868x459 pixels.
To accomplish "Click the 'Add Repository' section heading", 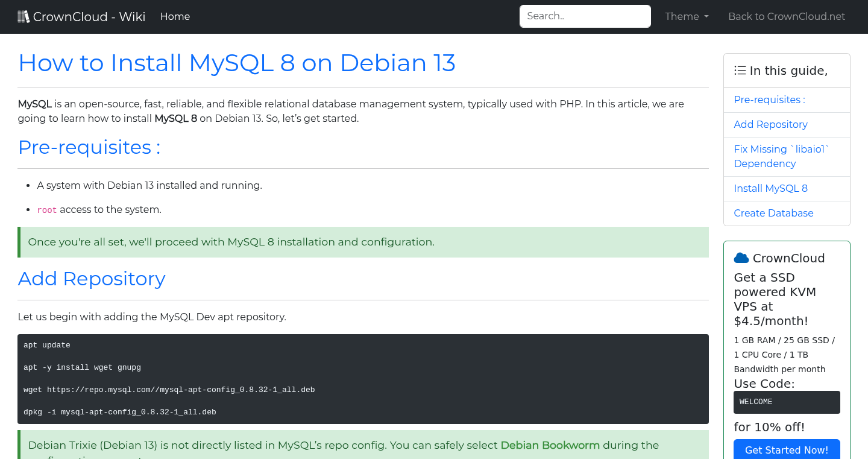I will coord(92,279).
